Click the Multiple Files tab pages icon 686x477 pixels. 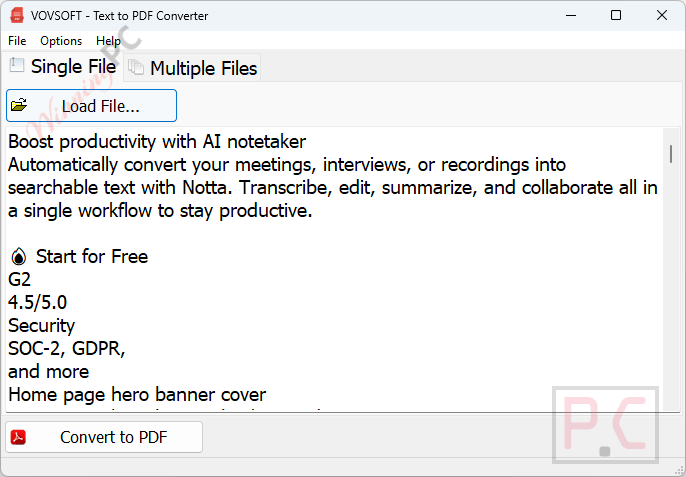pyautogui.click(x=136, y=67)
